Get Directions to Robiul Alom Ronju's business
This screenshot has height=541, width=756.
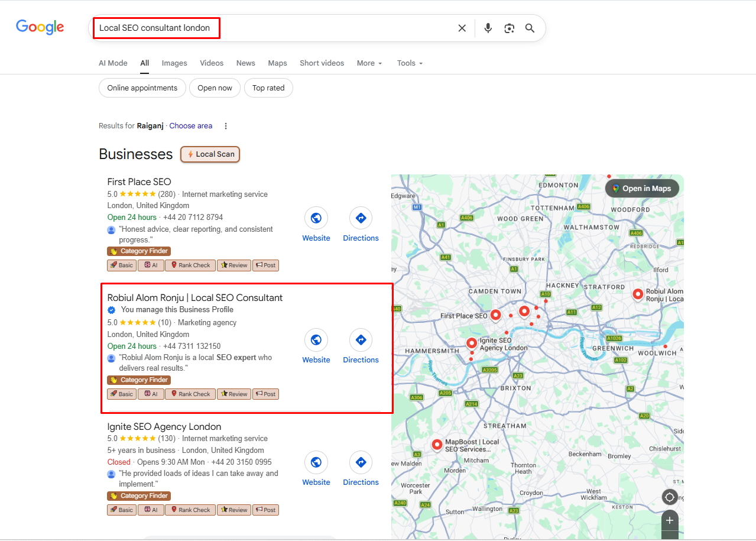click(x=361, y=340)
